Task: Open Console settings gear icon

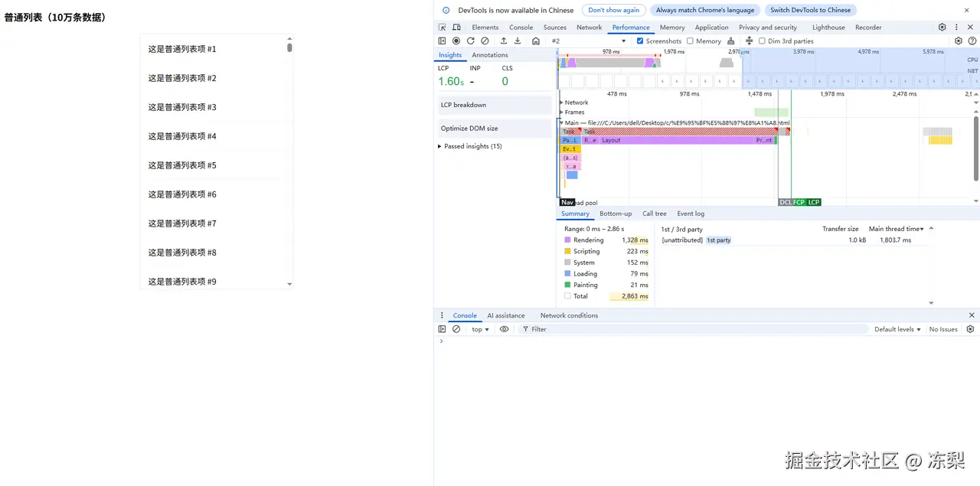Action: coord(970,329)
